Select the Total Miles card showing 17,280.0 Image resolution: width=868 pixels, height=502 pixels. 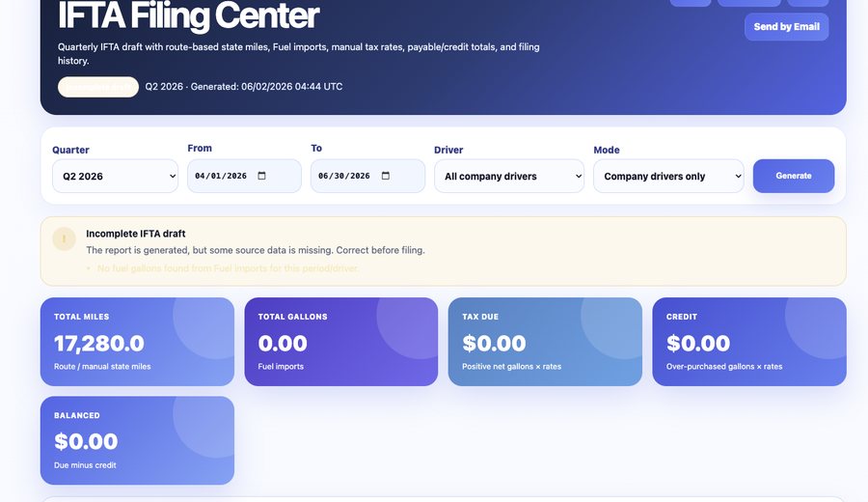coord(137,342)
